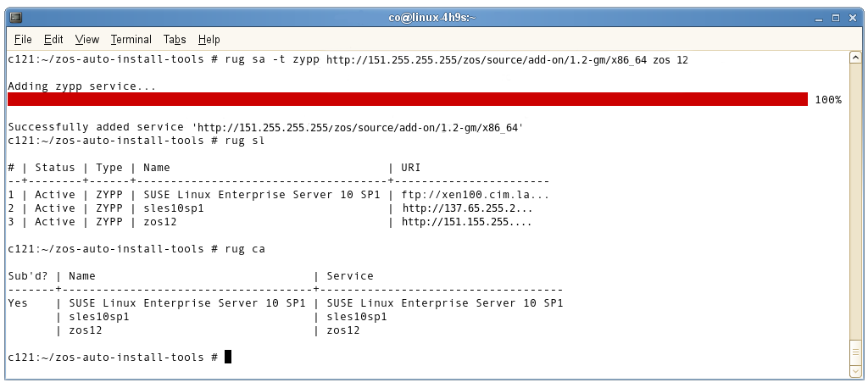This screenshot has width=868, height=388.
Task: Open the File menu
Action: pos(23,39)
